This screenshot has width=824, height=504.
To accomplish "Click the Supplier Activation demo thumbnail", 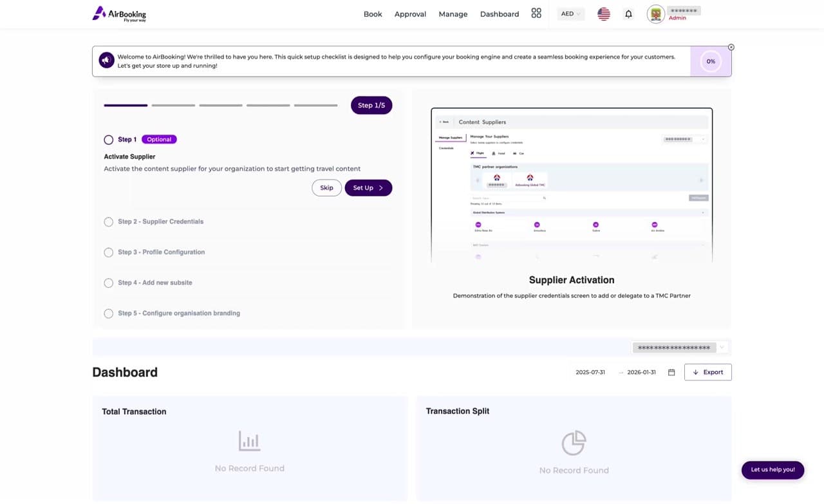I will point(572,185).
